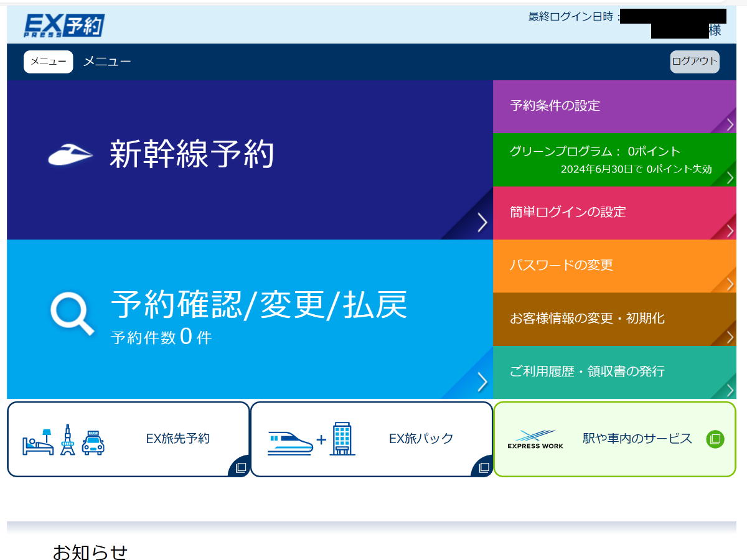Open お客様情報の変更・初期化
The width and height of the screenshot is (747, 560).
[x=614, y=319]
